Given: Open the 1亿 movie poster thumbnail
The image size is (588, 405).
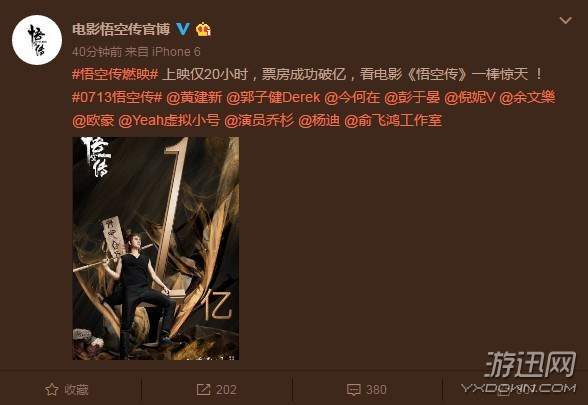Looking at the screenshot, I should pyautogui.click(x=156, y=248).
